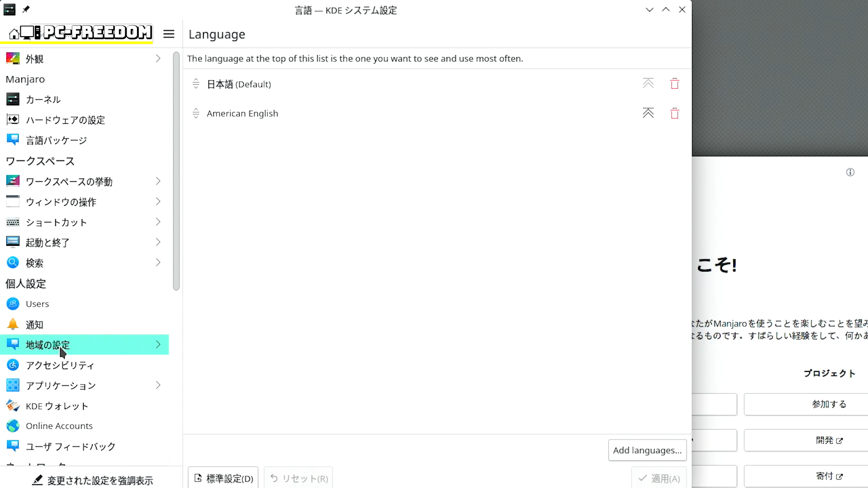The height and width of the screenshot is (488, 868).
Task: Select Online Accounts in the sidebar
Action: point(59,426)
